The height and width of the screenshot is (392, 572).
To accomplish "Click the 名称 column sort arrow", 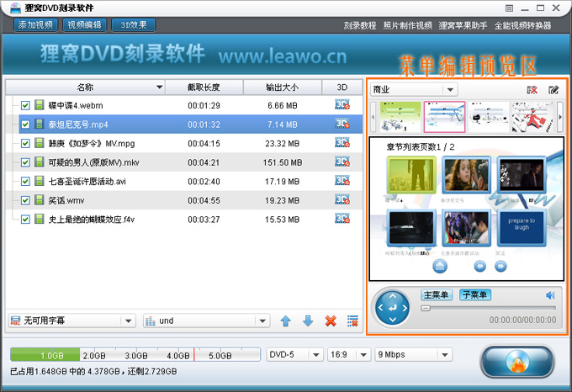I will coord(159,87).
